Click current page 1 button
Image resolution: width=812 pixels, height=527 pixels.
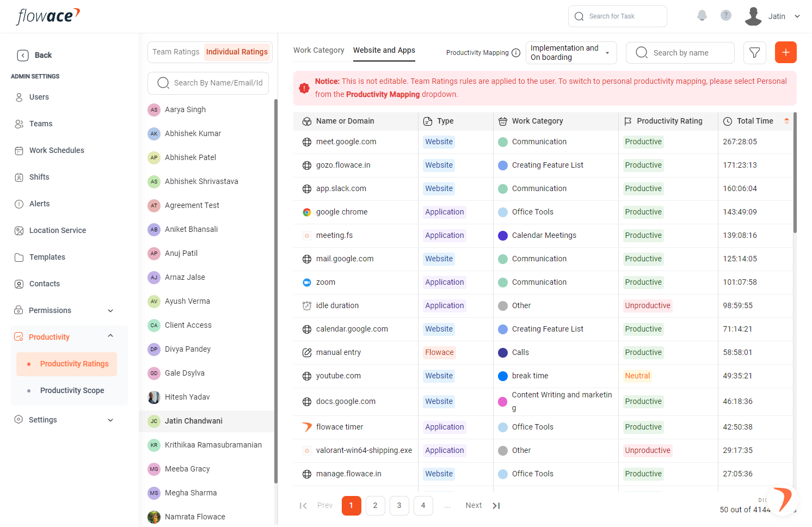click(x=351, y=506)
